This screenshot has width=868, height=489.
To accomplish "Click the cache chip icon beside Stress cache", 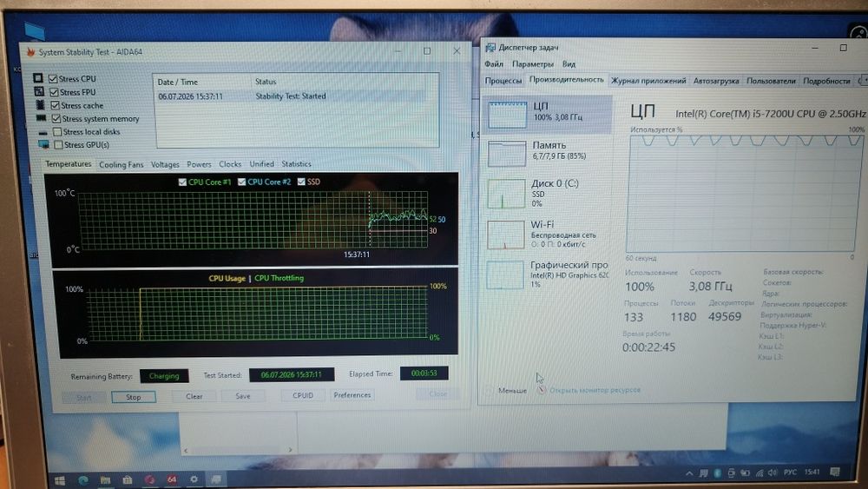I will point(40,105).
